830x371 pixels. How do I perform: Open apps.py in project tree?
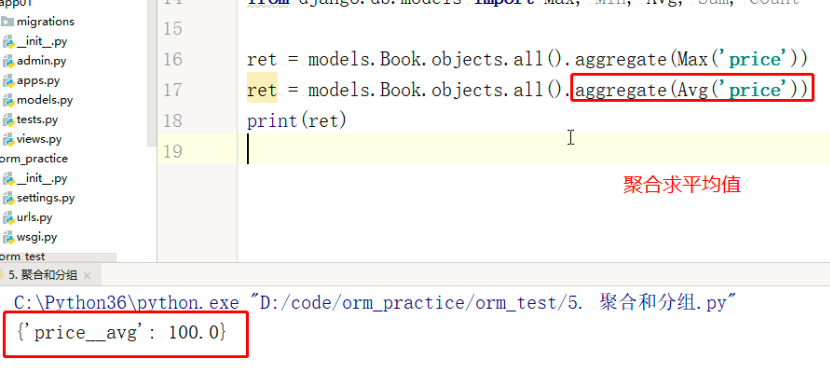coord(38,80)
